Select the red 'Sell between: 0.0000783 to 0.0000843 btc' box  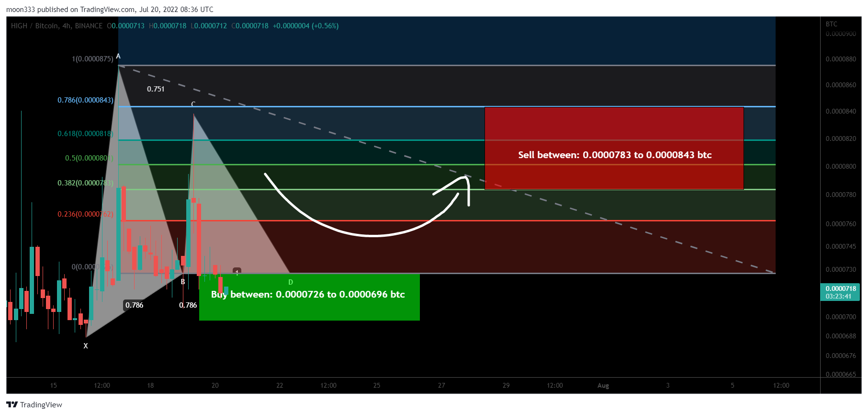point(614,148)
